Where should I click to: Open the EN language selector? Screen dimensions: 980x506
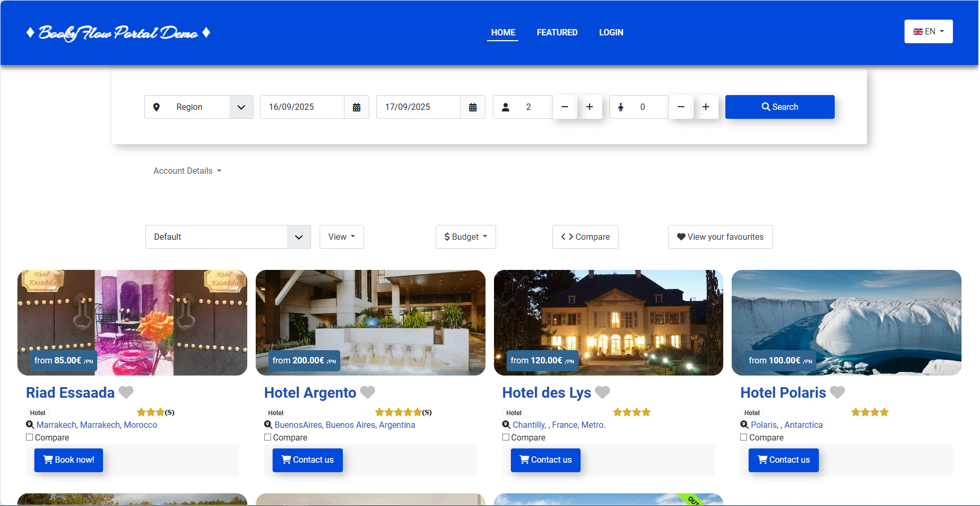click(928, 32)
